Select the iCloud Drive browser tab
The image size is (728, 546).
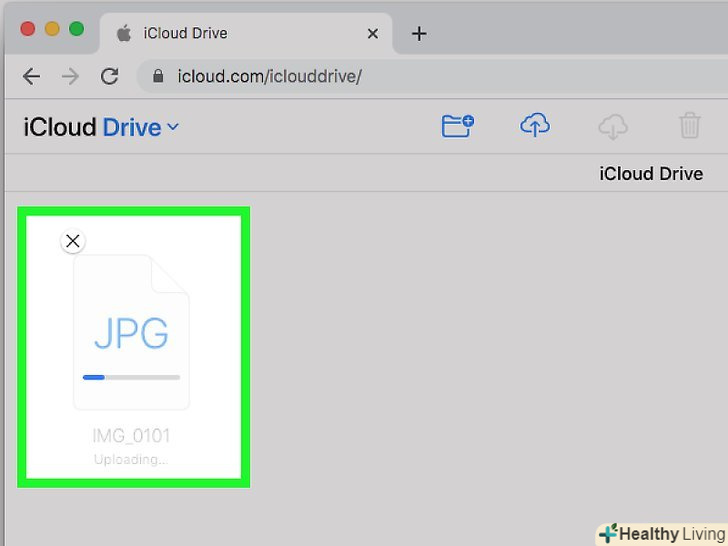246,33
